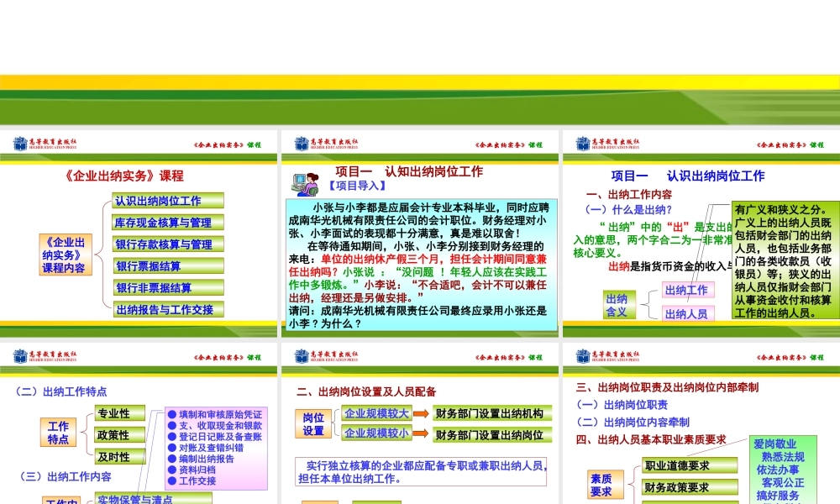Select the 银行票据结算 box
This screenshot has width=840, height=504.
pos(166,266)
